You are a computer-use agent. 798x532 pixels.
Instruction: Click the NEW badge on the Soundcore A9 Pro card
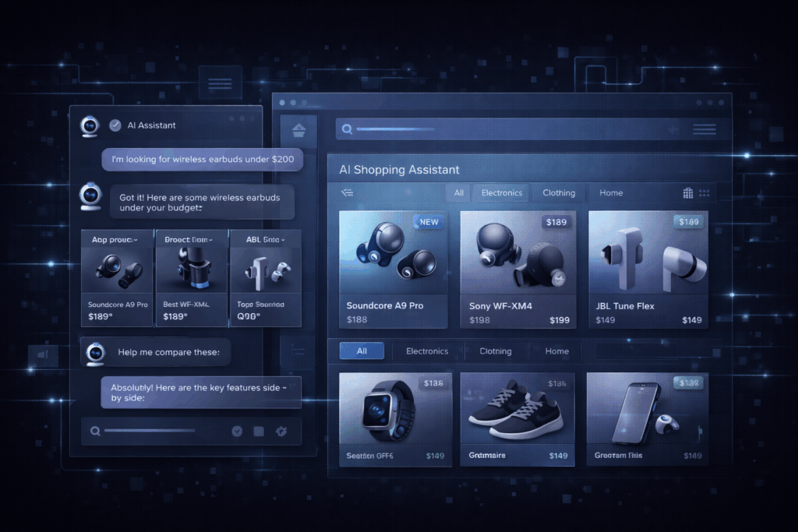(429, 222)
